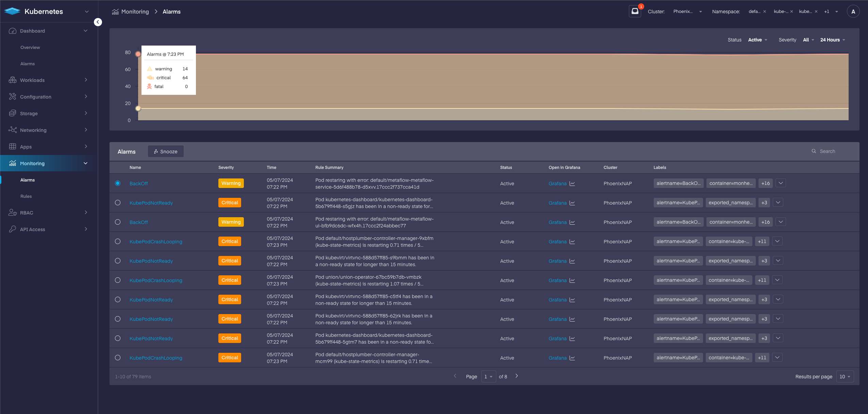Open user avatar A menu
The image size is (868, 414).
(x=853, y=12)
